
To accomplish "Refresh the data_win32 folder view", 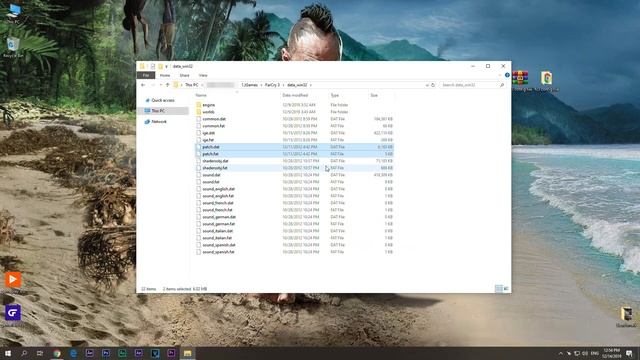I will (433, 85).
